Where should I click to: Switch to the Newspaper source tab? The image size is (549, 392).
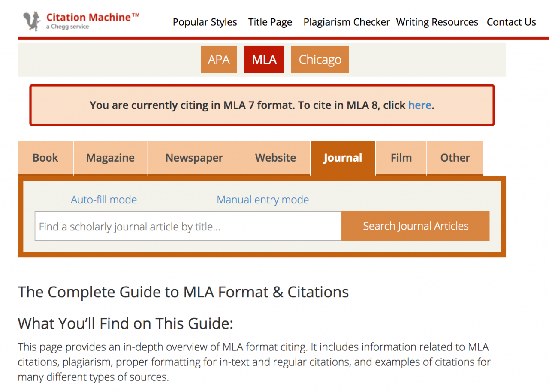(x=194, y=158)
